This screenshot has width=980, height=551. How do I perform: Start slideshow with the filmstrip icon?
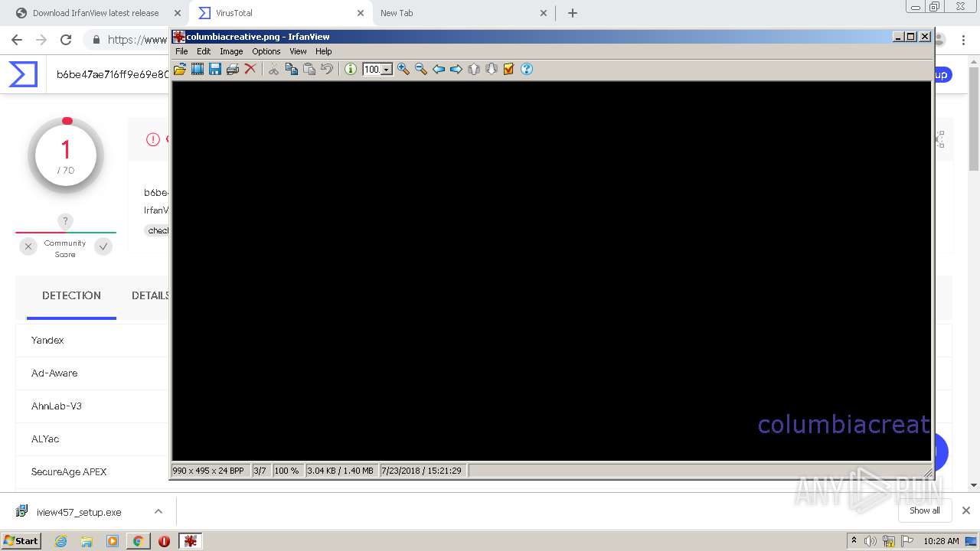[198, 69]
